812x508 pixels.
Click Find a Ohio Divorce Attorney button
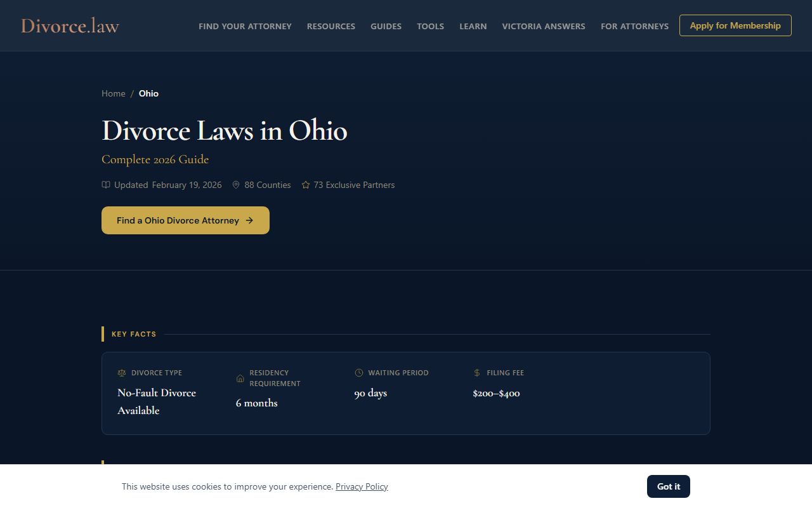click(185, 220)
